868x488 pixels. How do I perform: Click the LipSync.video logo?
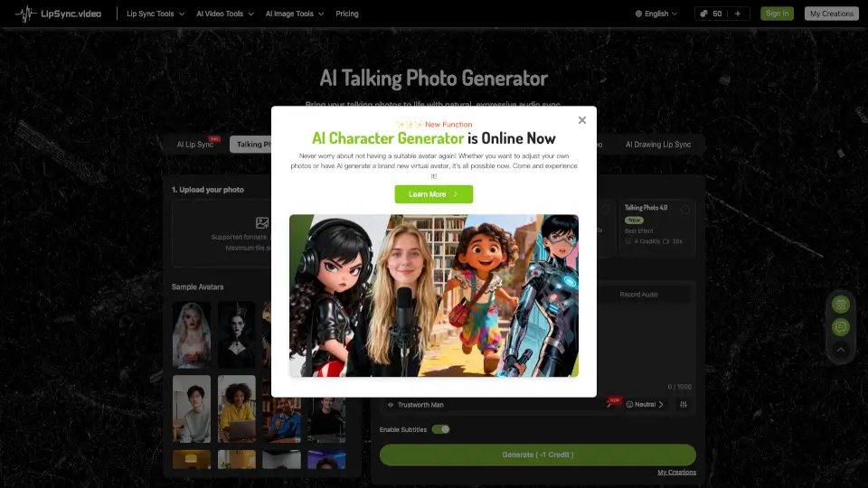[x=58, y=14]
